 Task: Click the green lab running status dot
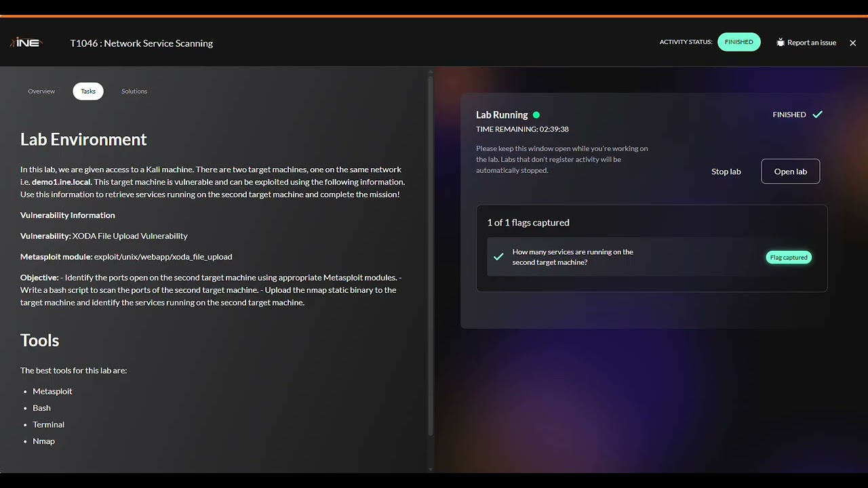pyautogui.click(x=536, y=115)
